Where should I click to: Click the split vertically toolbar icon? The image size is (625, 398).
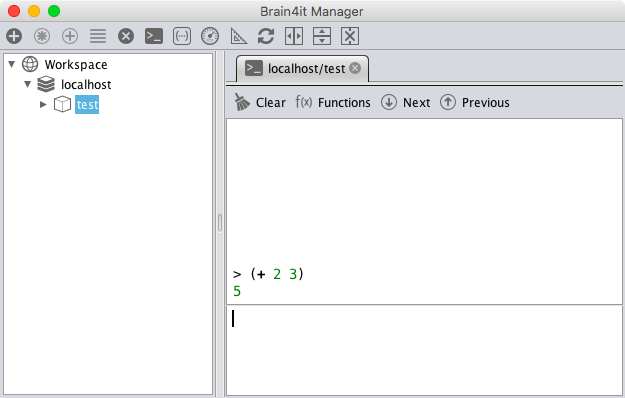[322, 36]
